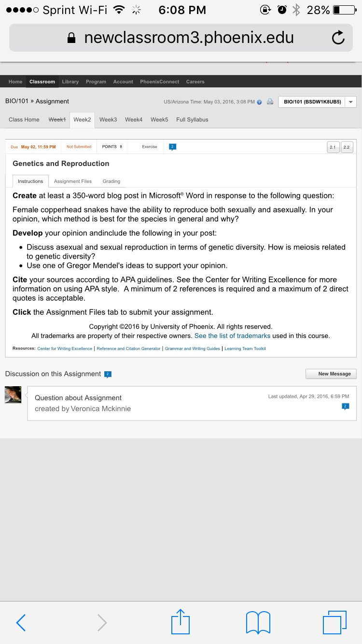Select the 2.2 objective button
The height and width of the screenshot is (644, 362).
coord(347,147)
